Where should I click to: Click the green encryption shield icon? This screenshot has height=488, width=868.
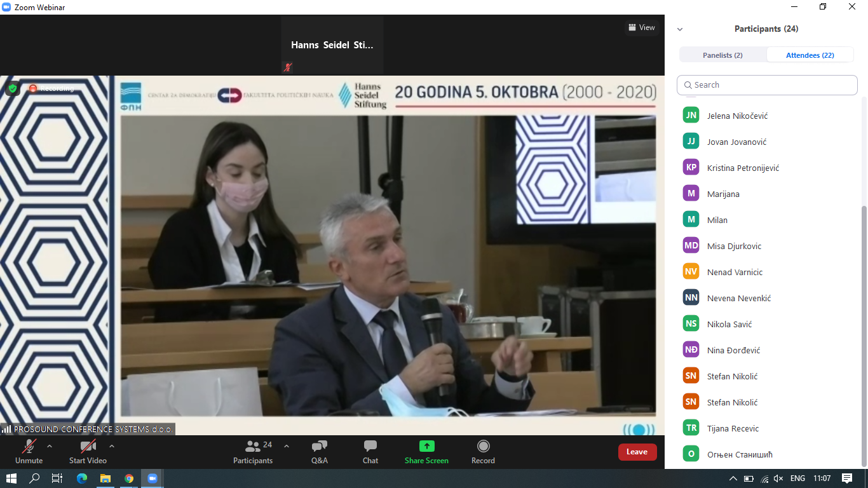[13, 88]
